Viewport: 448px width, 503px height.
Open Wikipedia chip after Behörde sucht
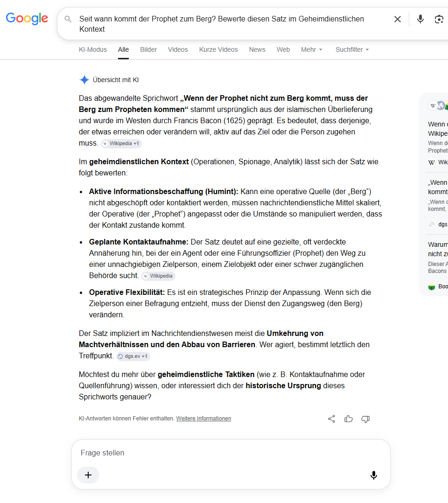click(x=159, y=276)
